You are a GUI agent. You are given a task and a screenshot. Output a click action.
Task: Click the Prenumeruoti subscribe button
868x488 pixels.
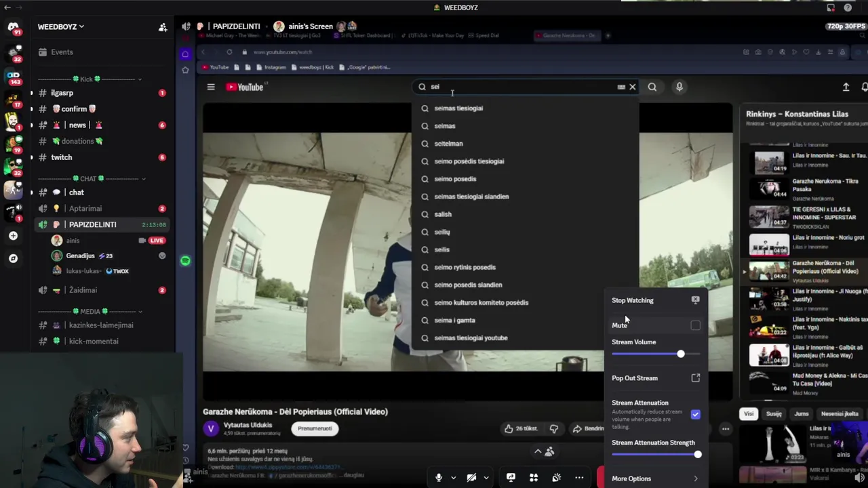[x=315, y=428]
